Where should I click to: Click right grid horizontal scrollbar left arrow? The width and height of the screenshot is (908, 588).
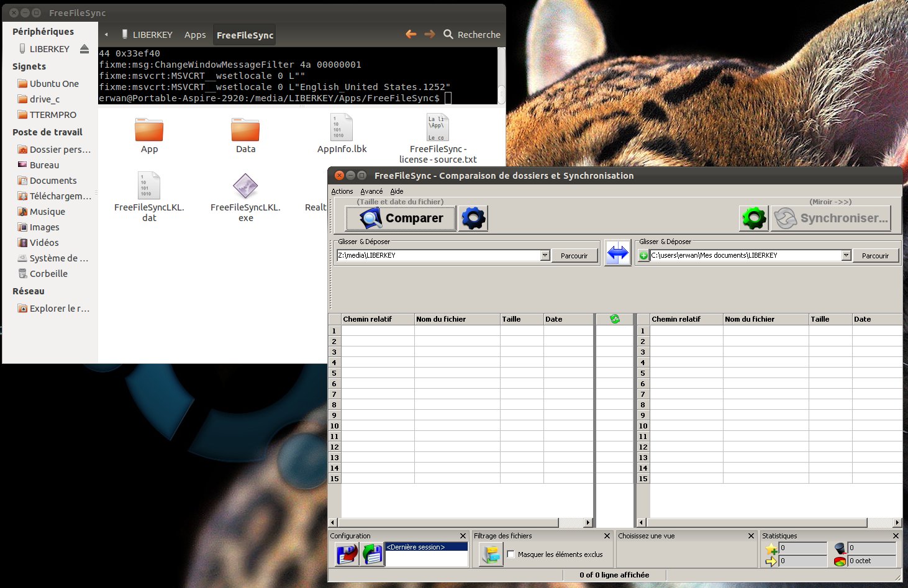642,523
